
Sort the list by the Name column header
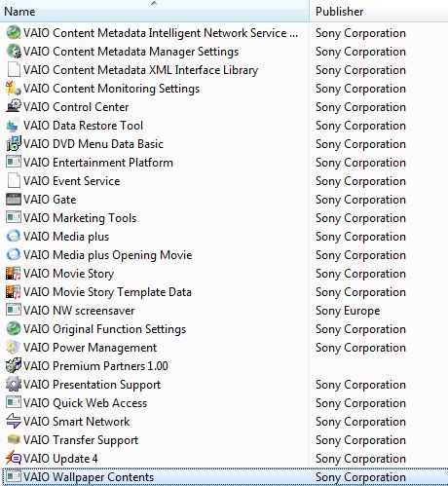[154, 12]
